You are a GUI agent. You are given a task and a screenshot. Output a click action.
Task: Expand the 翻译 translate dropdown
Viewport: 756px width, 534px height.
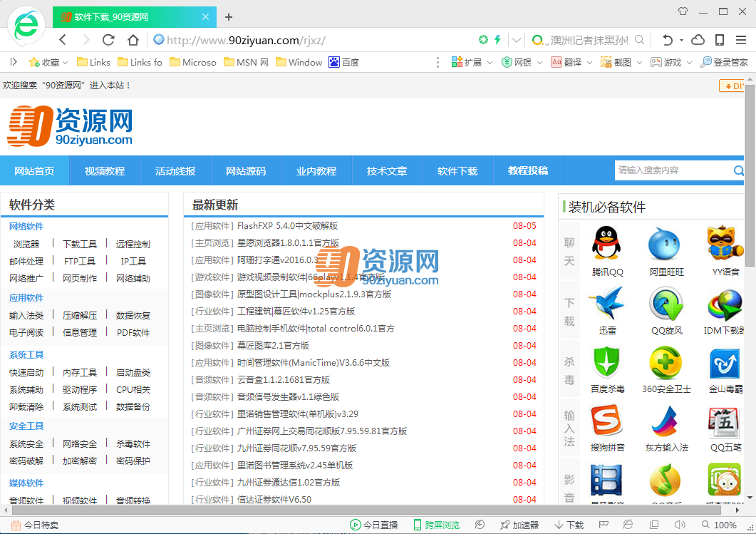click(x=589, y=63)
